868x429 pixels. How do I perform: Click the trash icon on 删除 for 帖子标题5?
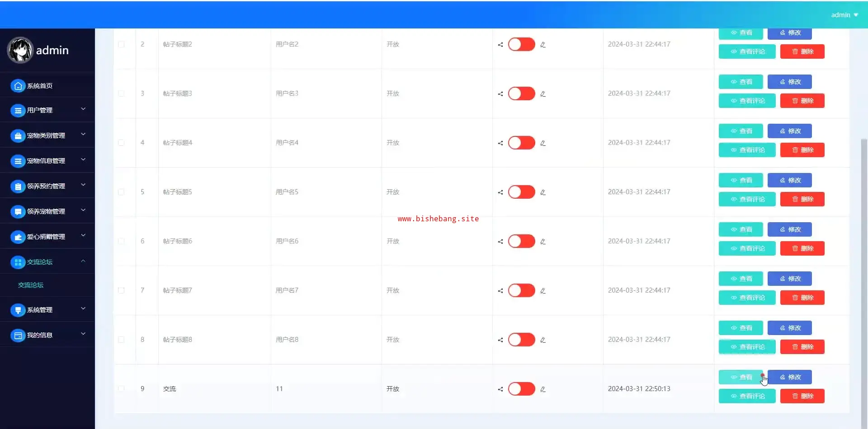[x=795, y=199]
